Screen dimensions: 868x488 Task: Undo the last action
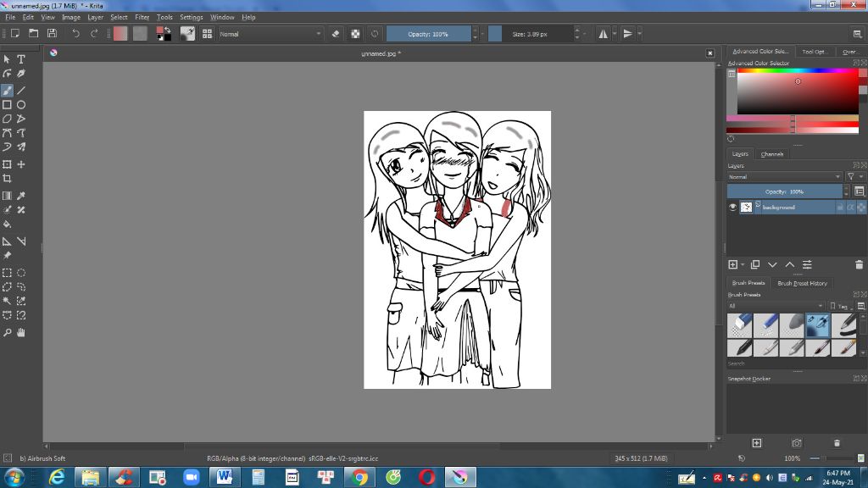coord(75,34)
